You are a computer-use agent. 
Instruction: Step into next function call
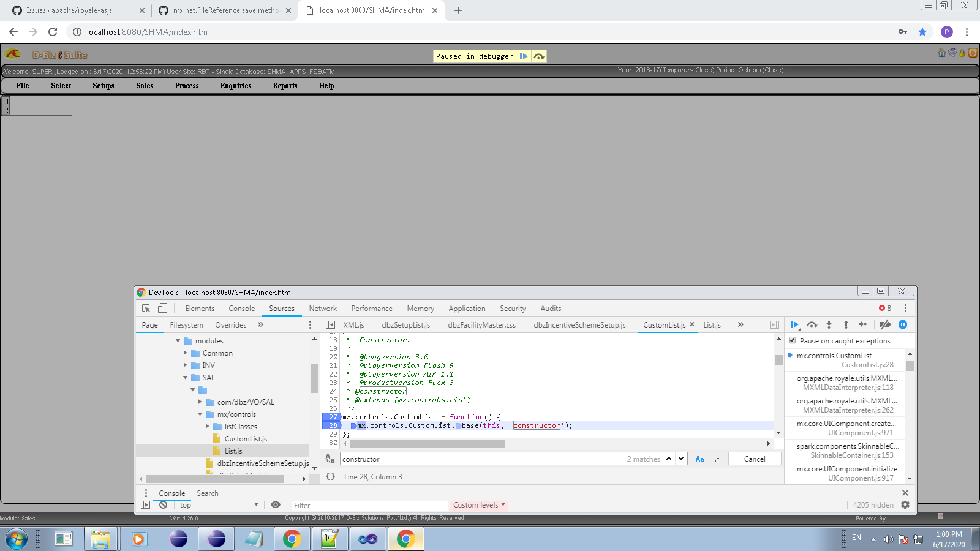pyautogui.click(x=829, y=325)
